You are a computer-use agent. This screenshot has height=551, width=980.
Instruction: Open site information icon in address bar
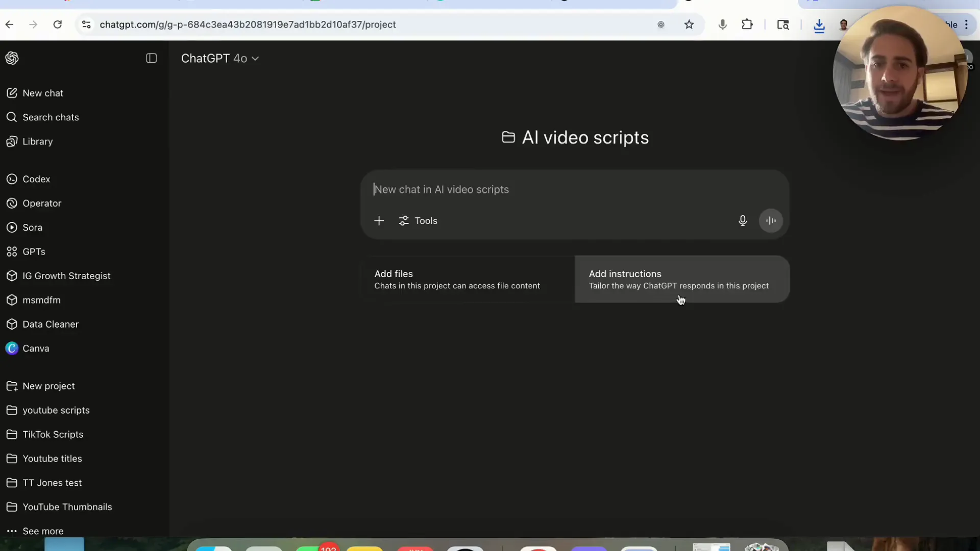pos(86,24)
